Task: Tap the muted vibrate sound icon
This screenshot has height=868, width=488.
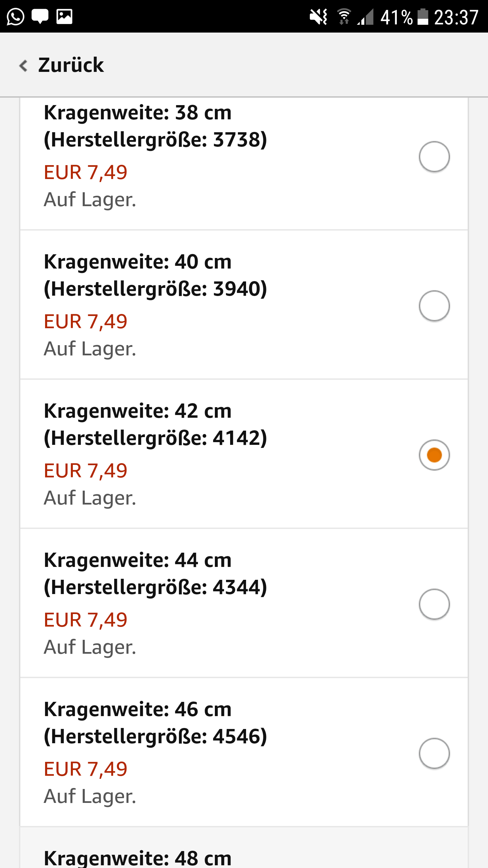Action: click(319, 17)
